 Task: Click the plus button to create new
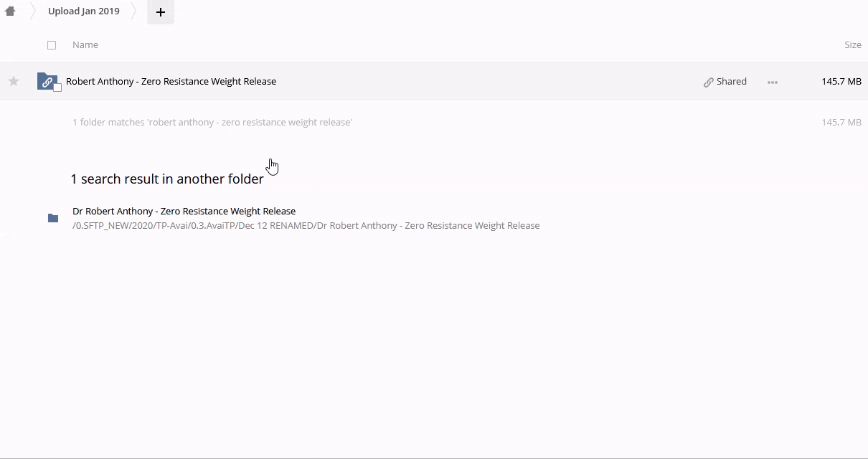click(161, 12)
